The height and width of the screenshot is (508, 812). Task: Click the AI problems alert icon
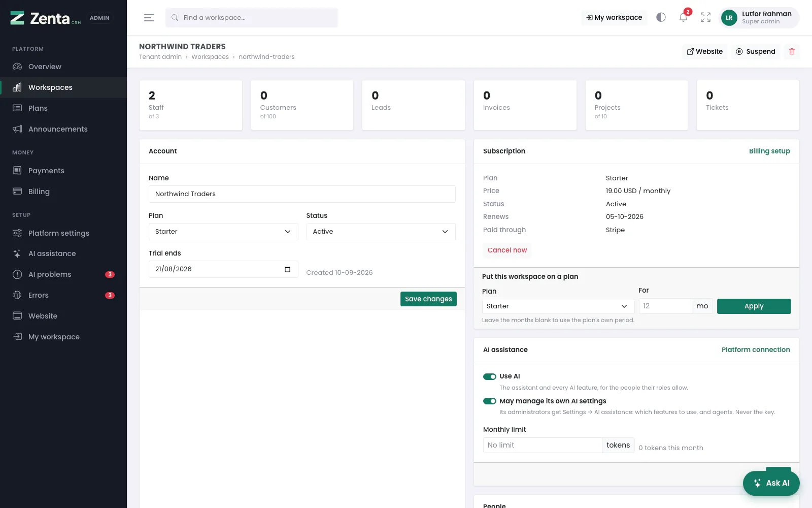pos(17,274)
